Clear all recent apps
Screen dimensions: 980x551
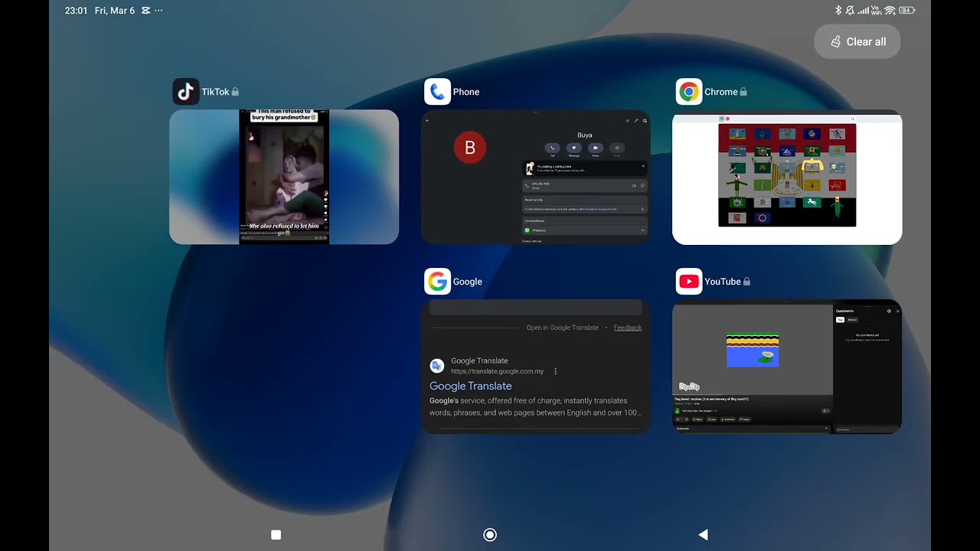coord(857,42)
